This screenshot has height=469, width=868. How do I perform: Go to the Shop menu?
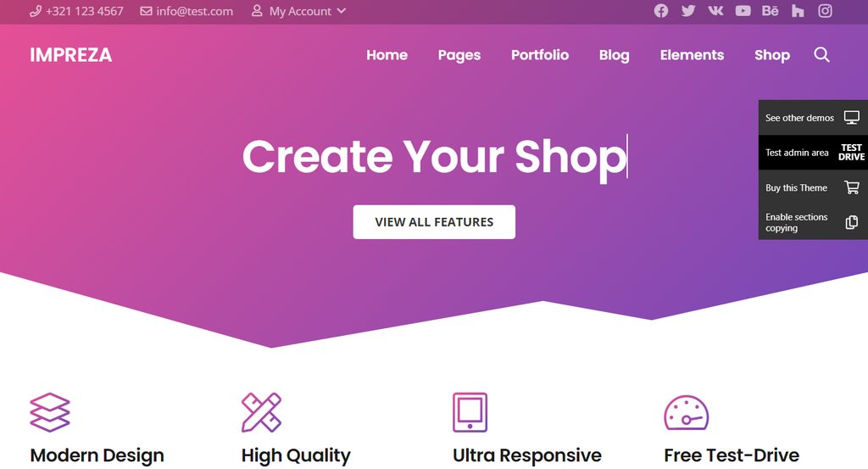[772, 55]
